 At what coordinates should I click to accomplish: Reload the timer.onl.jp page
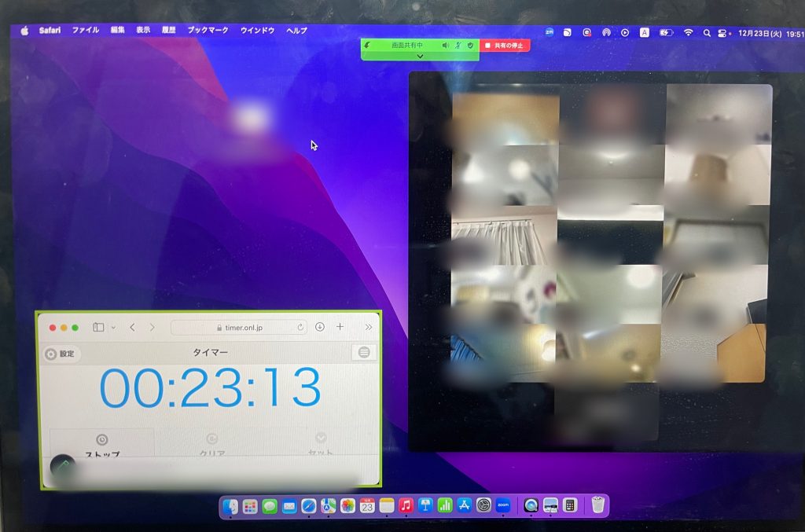click(300, 328)
